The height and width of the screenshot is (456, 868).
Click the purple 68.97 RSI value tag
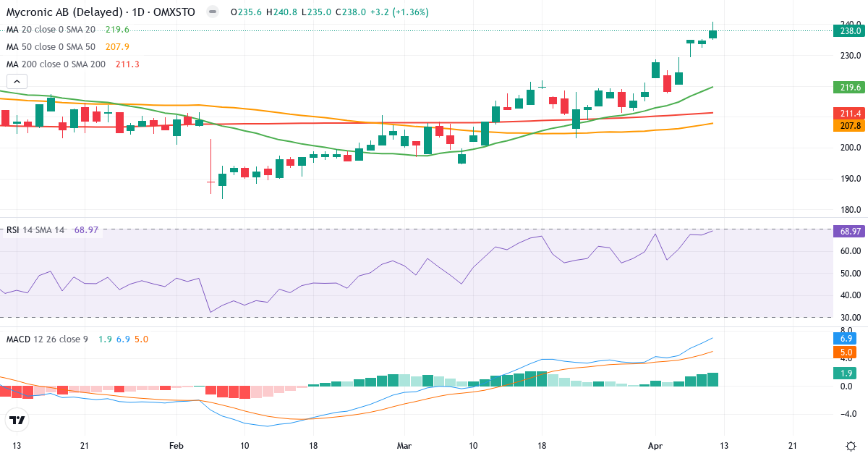[x=848, y=232]
